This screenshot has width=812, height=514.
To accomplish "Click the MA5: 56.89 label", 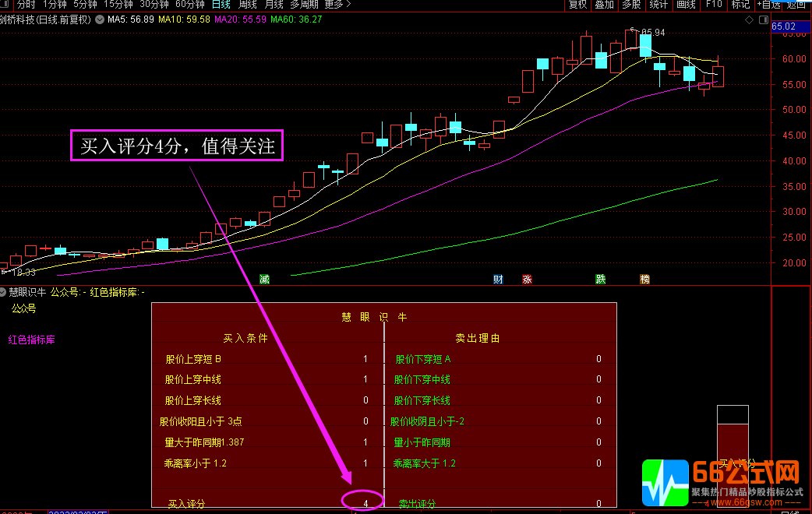I will point(130,19).
